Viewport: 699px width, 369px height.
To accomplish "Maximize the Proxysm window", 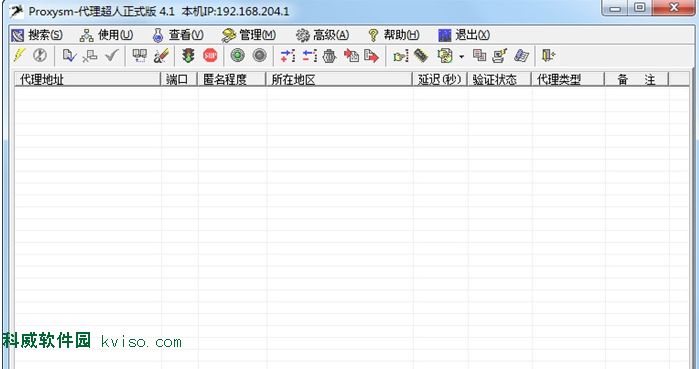I will pos(640,7).
